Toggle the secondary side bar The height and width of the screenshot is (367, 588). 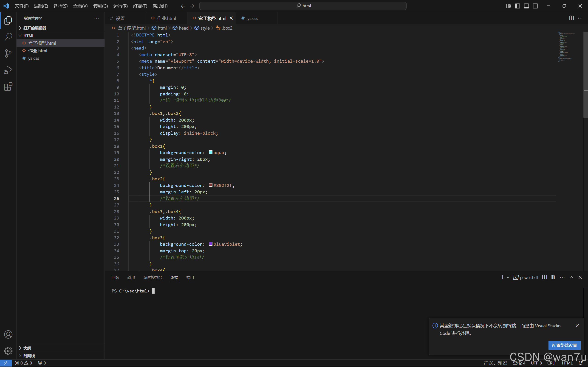pyautogui.click(x=535, y=6)
